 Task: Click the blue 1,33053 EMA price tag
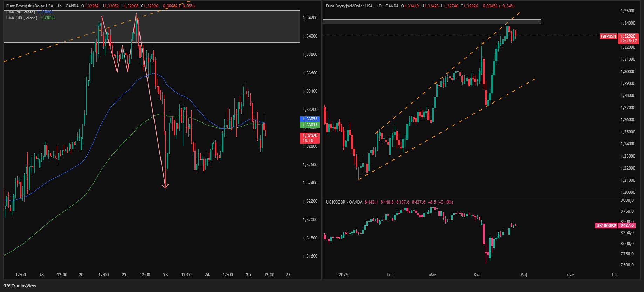pyautogui.click(x=310, y=119)
